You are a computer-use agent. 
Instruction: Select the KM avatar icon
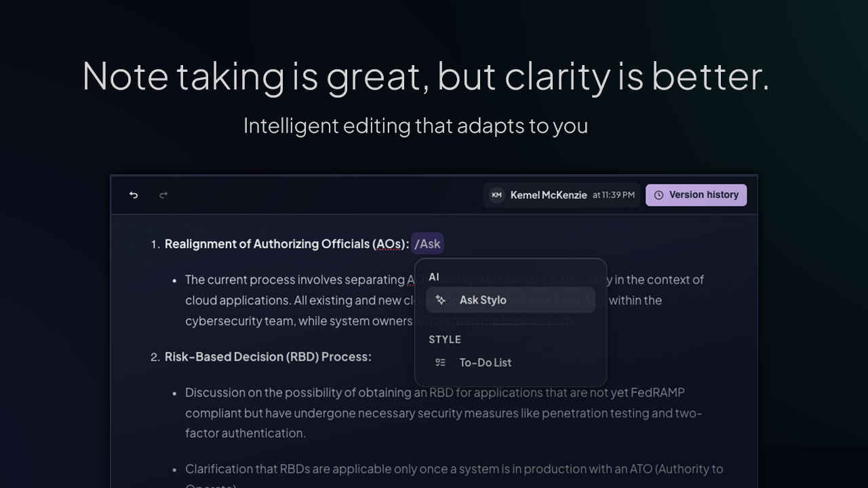coord(496,195)
